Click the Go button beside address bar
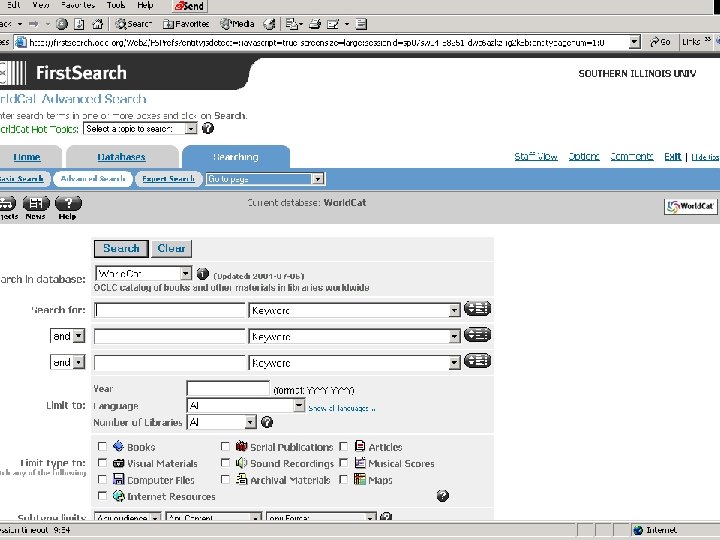The image size is (720, 540). pyautogui.click(x=660, y=42)
